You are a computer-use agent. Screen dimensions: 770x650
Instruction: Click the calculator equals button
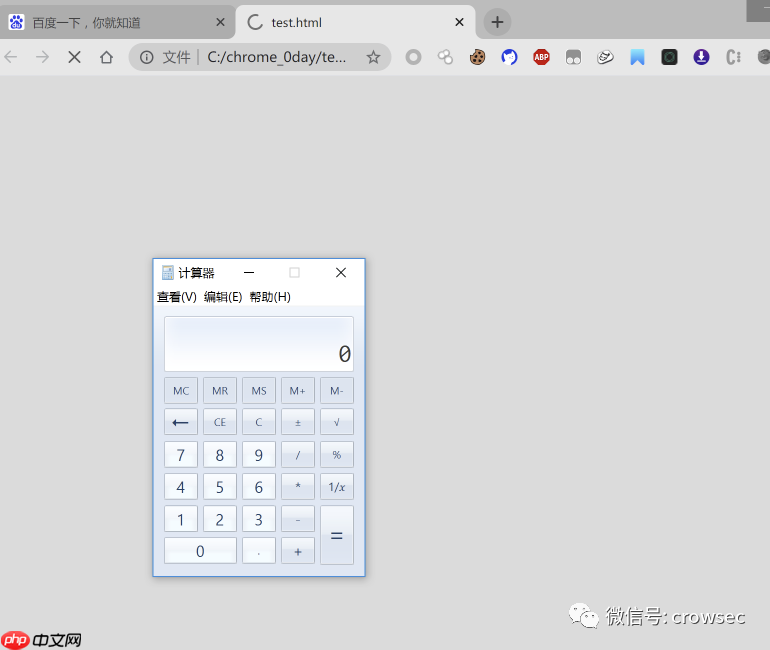click(x=337, y=535)
